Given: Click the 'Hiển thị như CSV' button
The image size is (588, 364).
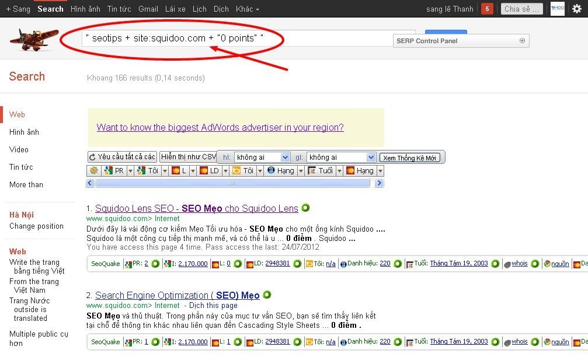Looking at the screenshot, I should click(188, 156).
